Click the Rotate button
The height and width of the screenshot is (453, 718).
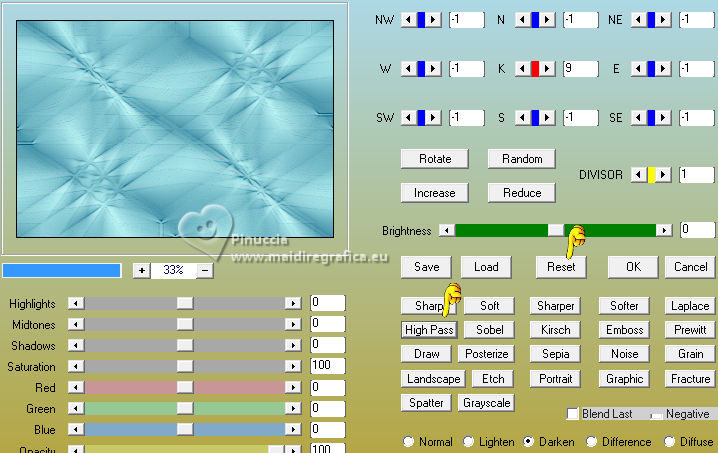click(435, 159)
